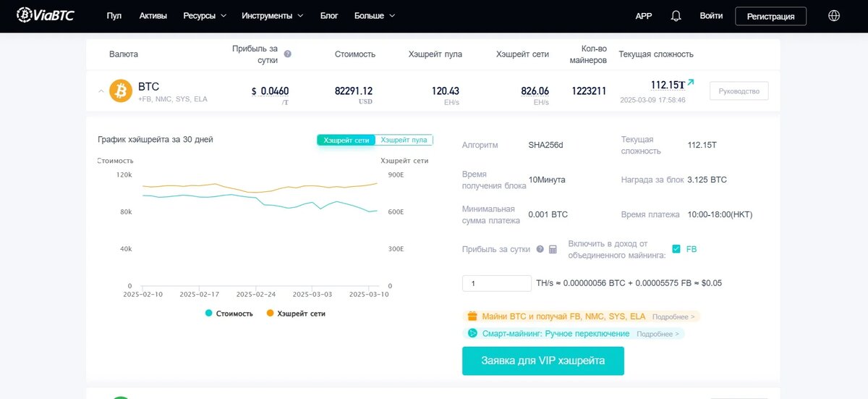Open the APP link in the header
The image size is (868, 399).
(644, 16)
